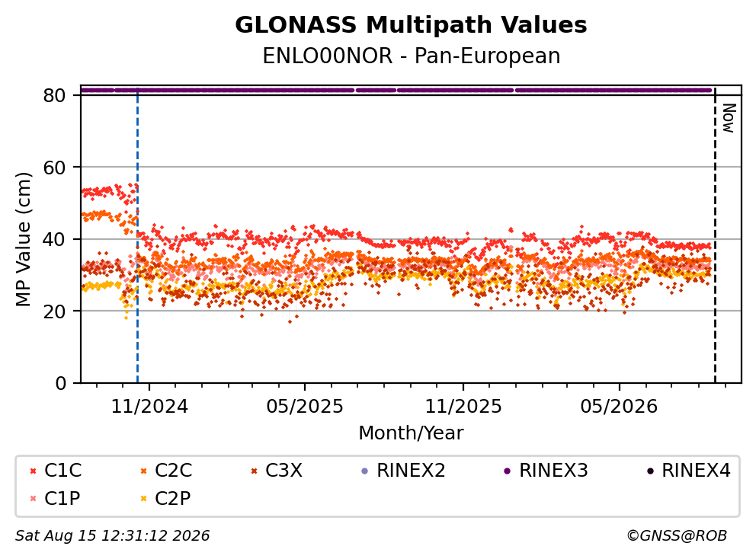The width and height of the screenshot is (756, 559).
Task: Click the 05/2025 x-axis label
Action: point(305,407)
